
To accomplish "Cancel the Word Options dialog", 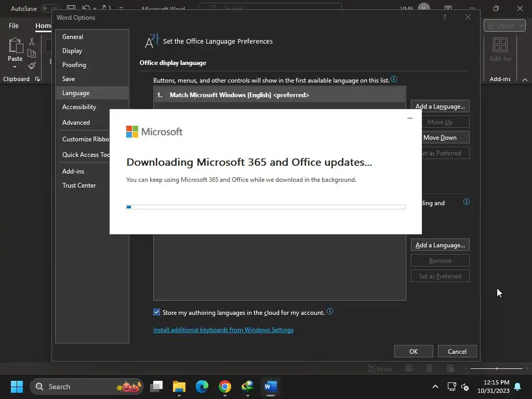I will coord(457,352).
